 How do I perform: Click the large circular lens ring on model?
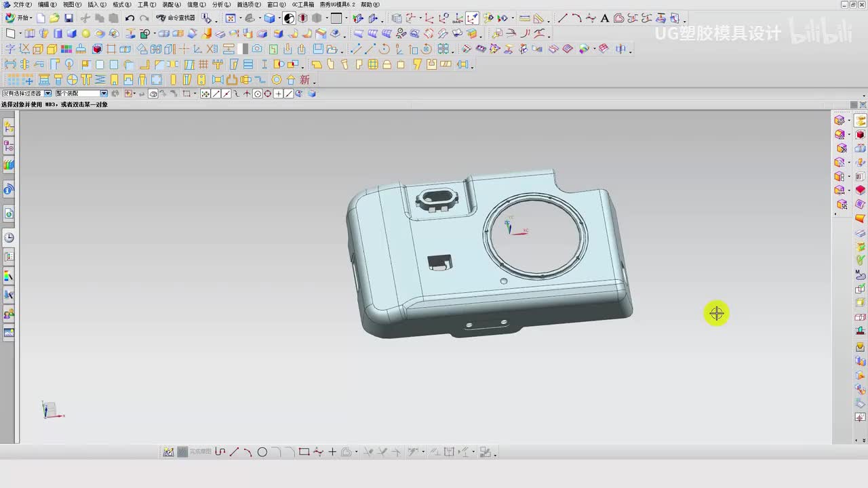click(535, 235)
